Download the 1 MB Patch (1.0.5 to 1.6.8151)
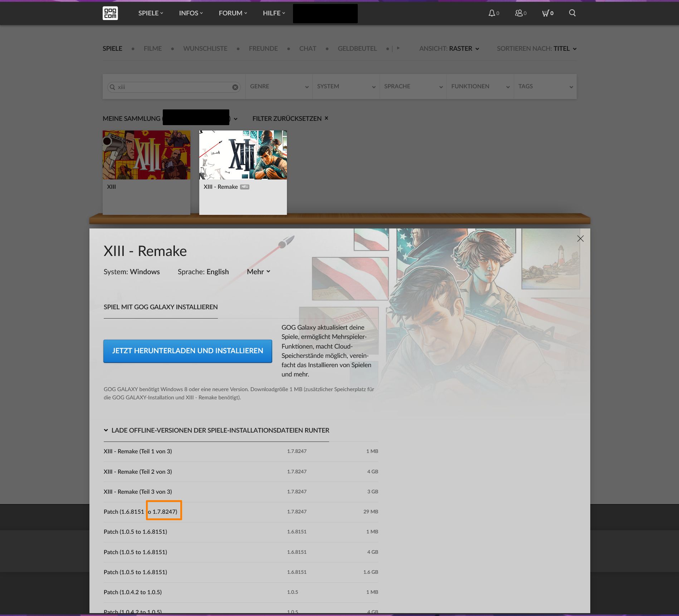The height and width of the screenshot is (616, 679). point(241,532)
